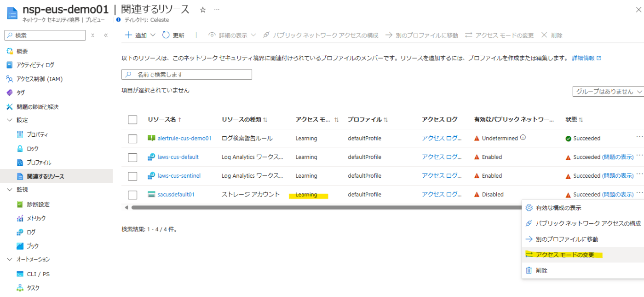
Task: Click the 概要 overview icon in sidebar
Action: 10,51
